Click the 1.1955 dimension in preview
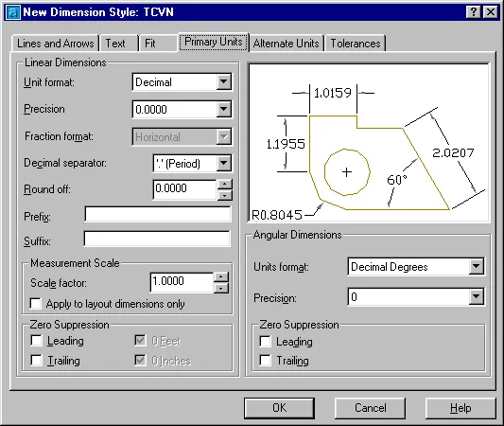This screenshot has height=426, width=504. click(x=286, y=144)
